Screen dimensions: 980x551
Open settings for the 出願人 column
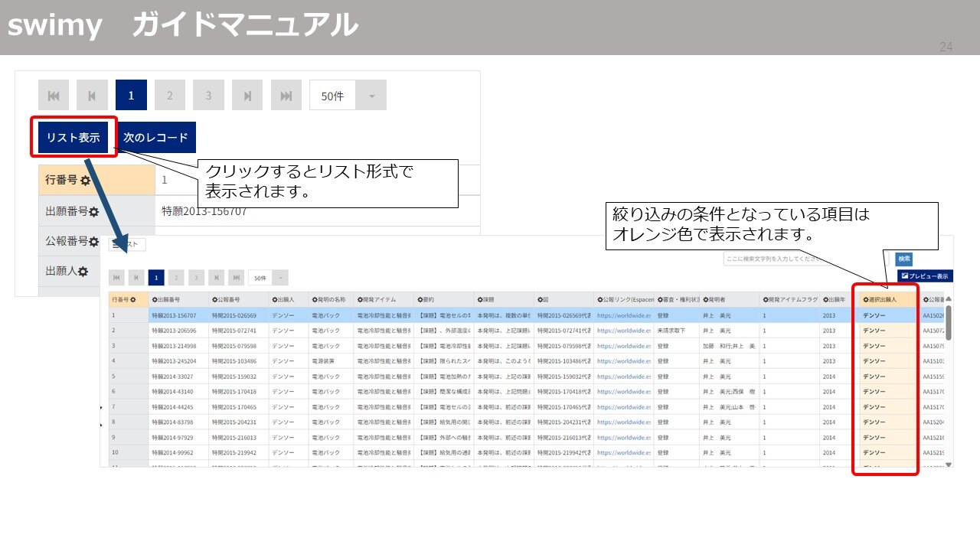pyautogui.click(x=273, y=299)
